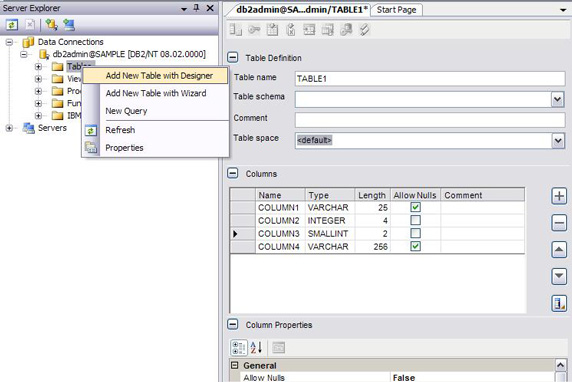Click the Type column header

330,195
